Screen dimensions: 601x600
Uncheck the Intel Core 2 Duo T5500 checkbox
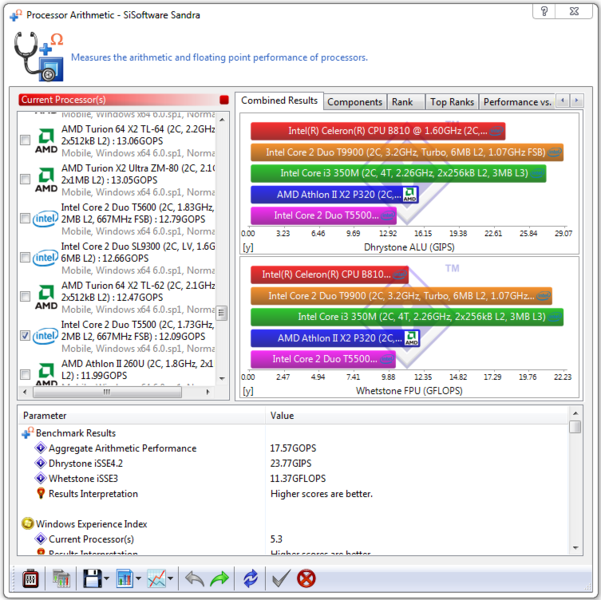pyautogui.click(x=25, y=335)
